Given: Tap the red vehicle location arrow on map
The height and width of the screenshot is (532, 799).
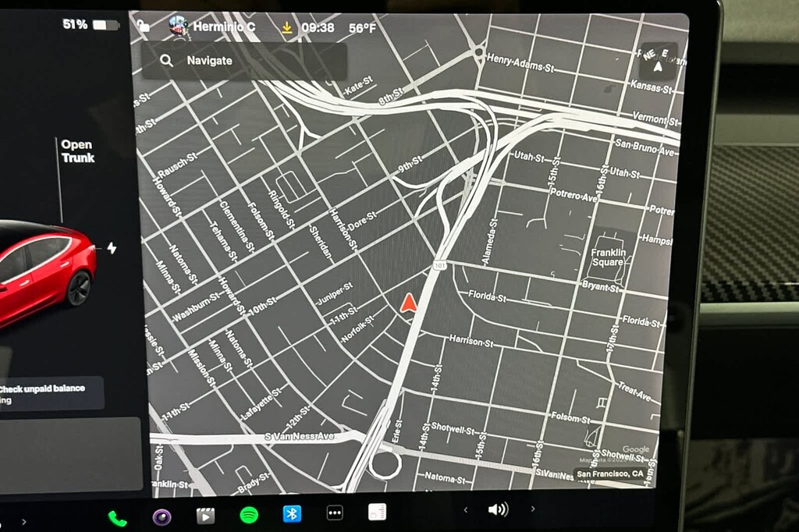Looking at the screenshot, I should tap(408, 303).
